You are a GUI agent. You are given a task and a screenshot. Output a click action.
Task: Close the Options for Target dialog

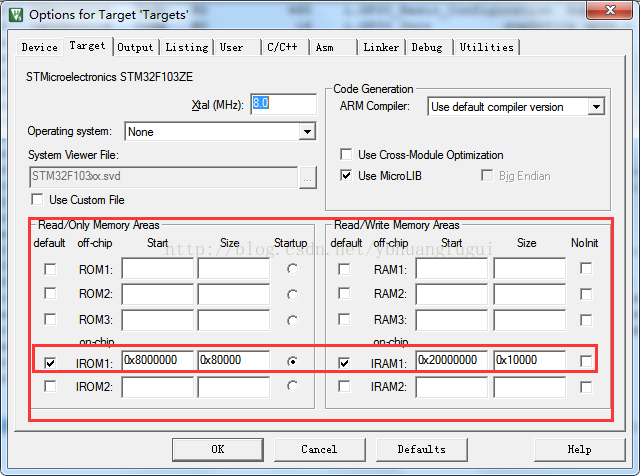609,10
